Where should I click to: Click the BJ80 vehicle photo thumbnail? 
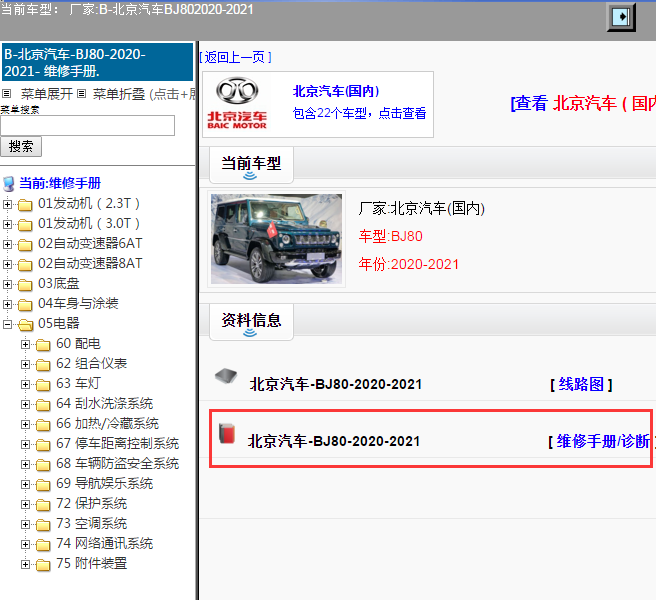tap(276, 239)
